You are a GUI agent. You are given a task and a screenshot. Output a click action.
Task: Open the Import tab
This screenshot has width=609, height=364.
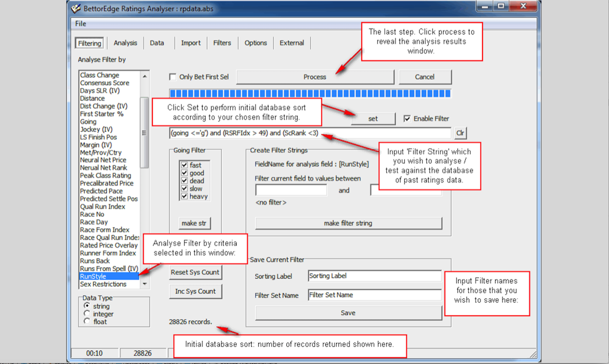pyautogui.click(x=191, y=43)
